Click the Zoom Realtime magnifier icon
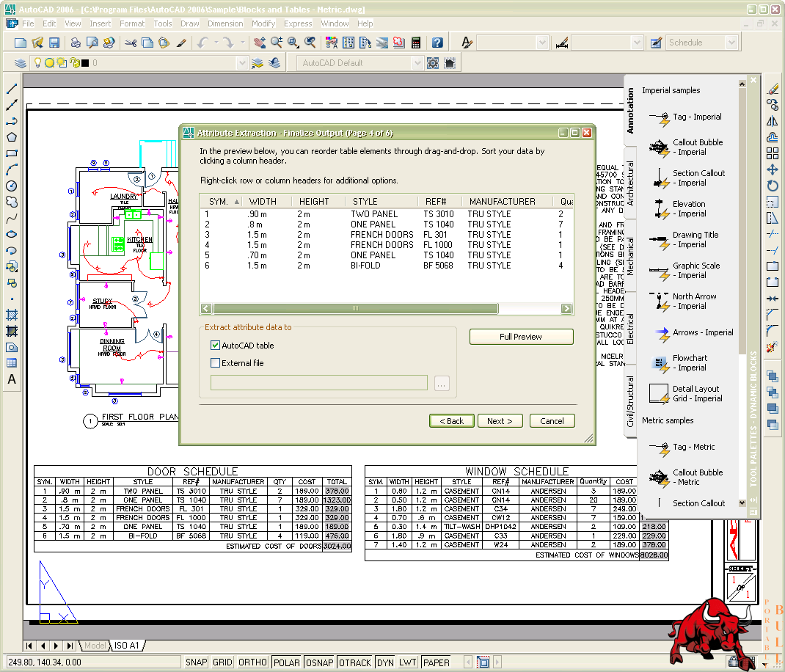Image resolution: width=785 pixels, height=672 pixels. [277, 43]
